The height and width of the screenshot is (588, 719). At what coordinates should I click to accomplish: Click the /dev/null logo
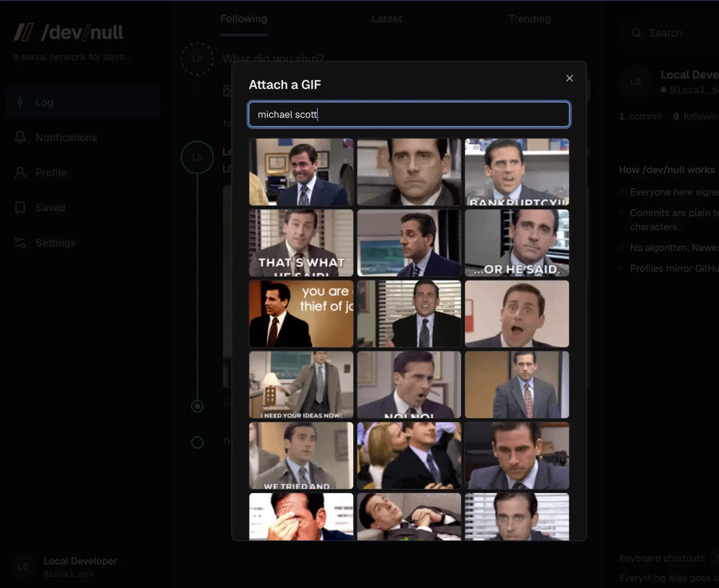[68, 32]
